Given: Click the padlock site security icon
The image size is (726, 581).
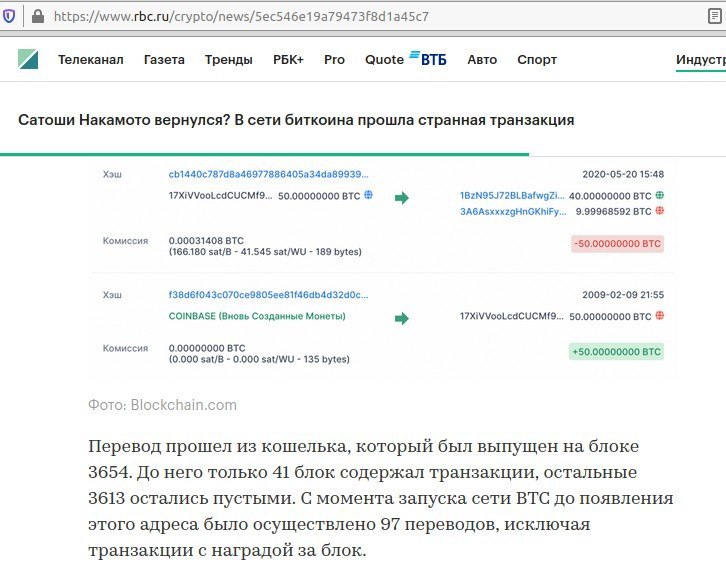Looking at the screenshot, I should (x=38, y=17).
